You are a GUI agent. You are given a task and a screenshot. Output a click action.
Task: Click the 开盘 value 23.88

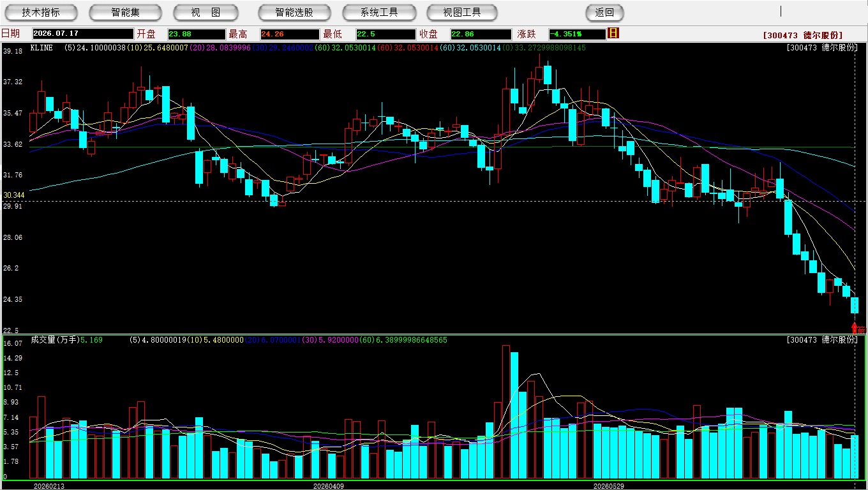click(x=196, y=34)
